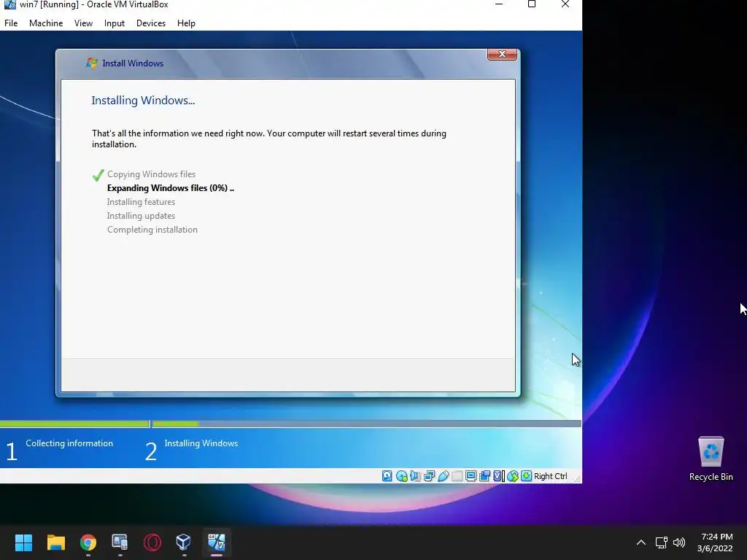
Task: Open the display settings indicator
Action: pyautogui.click(x=471, y=475)
